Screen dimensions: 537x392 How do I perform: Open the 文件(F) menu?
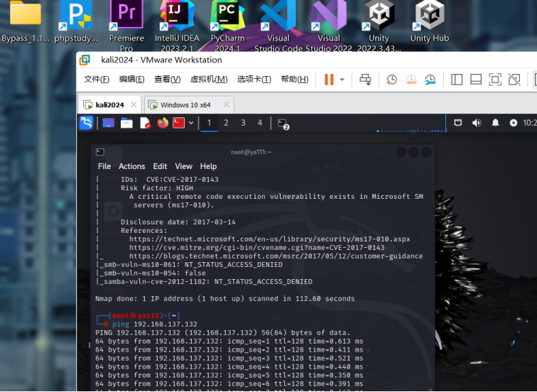pos(97,80)
